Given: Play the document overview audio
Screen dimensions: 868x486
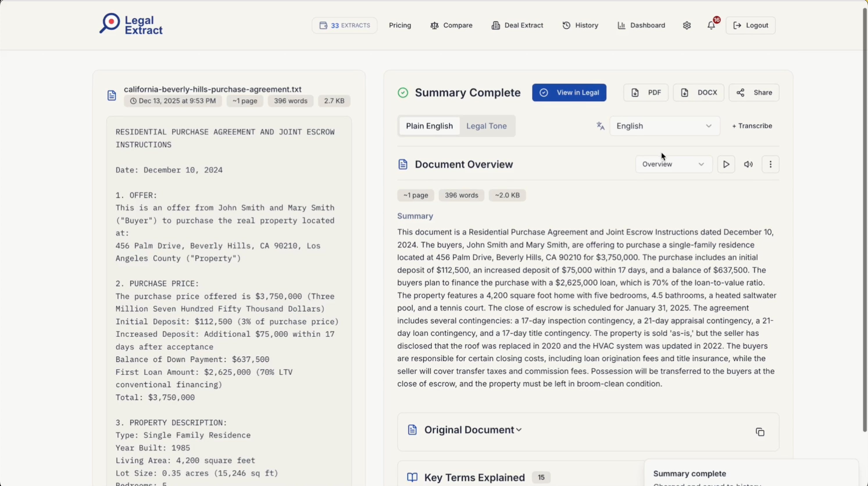Looking at the screenshot, I should click(x=726, y=164).
